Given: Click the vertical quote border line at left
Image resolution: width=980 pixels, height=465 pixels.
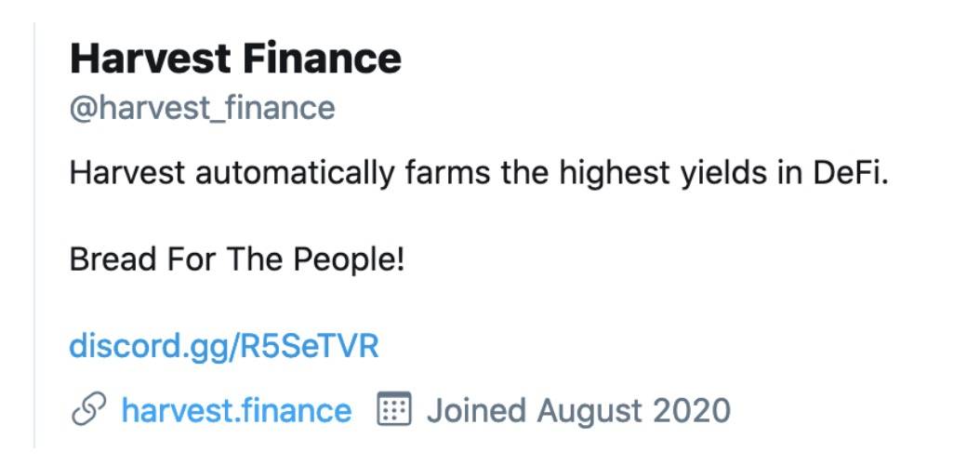Looking at the screenshot, I should (x=34, y=235).
